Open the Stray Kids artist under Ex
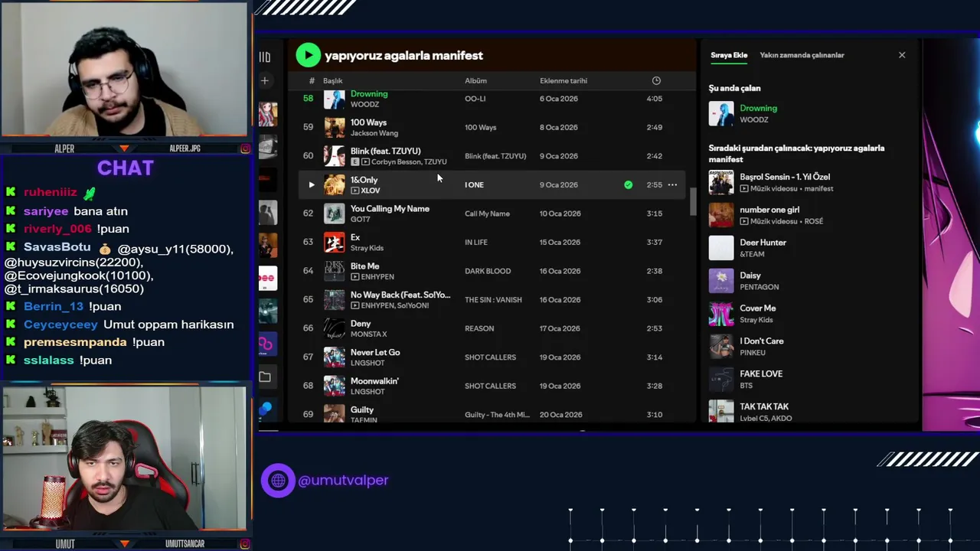Screen dimensions: 980x551 coord(367,248)
